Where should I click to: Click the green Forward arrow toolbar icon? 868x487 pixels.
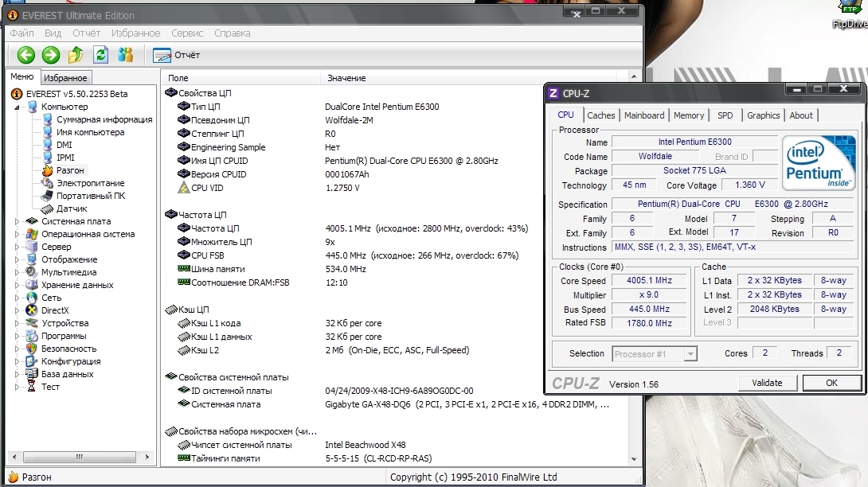pos(51,55)
